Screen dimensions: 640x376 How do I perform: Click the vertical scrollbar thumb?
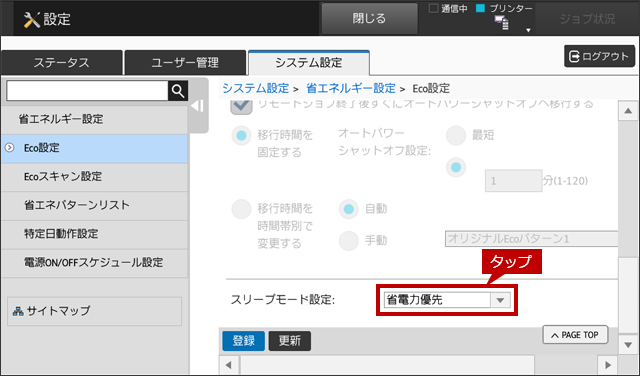coord(628,295)
